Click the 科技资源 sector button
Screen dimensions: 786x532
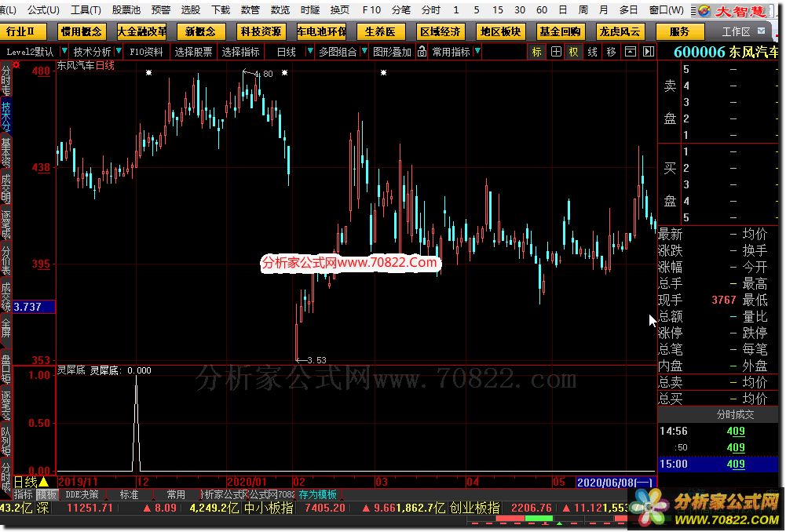[261, 31]
